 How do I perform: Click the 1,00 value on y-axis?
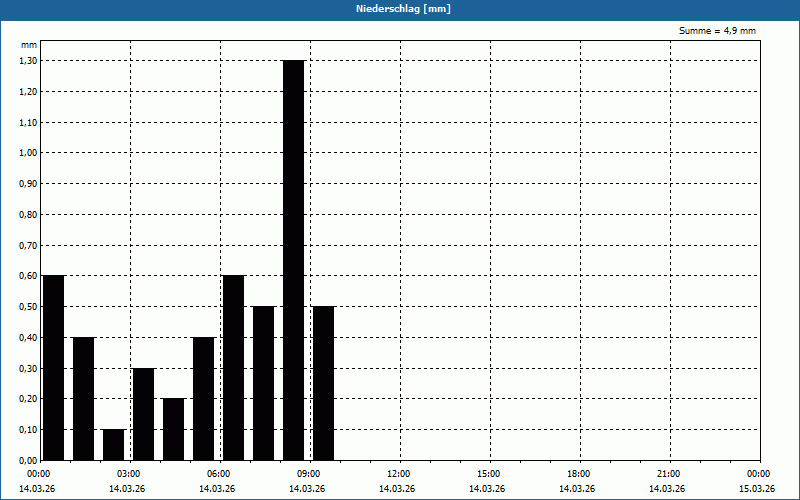(27, 153)
